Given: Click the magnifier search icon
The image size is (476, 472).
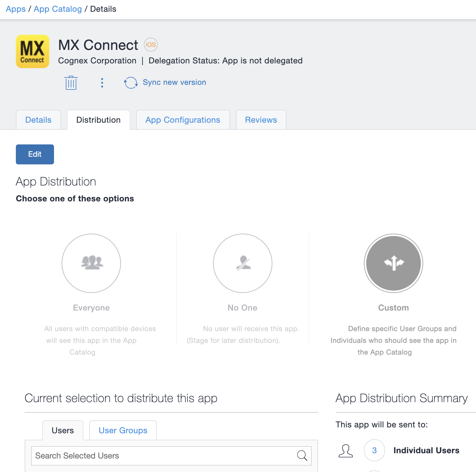Looking at the screenshot, I should (x=302, y=456).
